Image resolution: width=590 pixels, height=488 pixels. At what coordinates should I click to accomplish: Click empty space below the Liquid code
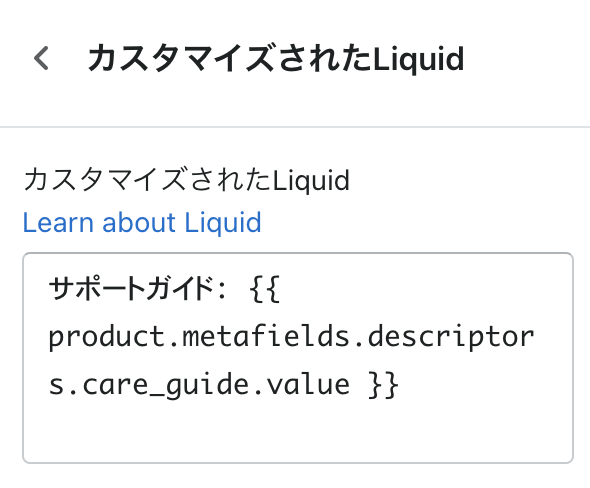(x=298, y=433)
